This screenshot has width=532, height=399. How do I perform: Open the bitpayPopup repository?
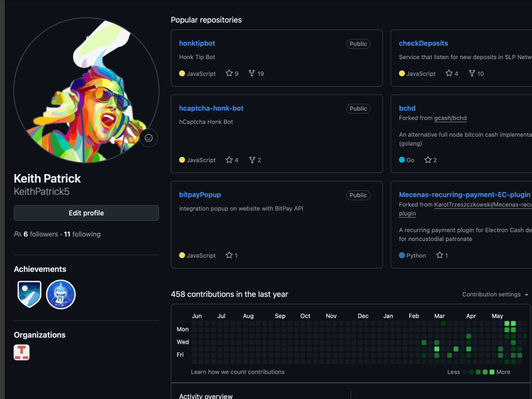(200, 195)
